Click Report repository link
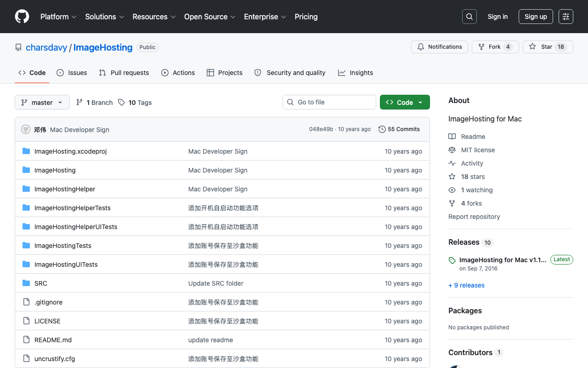The image size is (588, 368). pyautogui.click(x=474, y=217)
